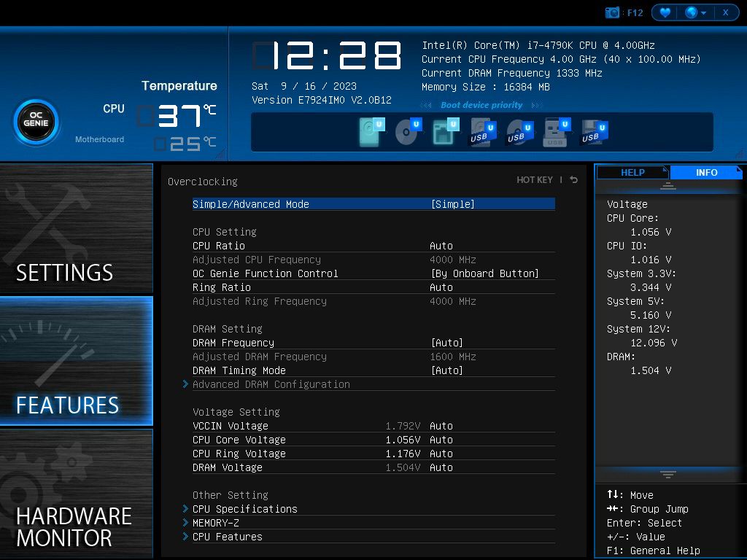The height and width of the screenshot is (560, 747).
Task: Click the System 12V 12.096 V reading
Action: pyautogui.click(x=654, y=343)
